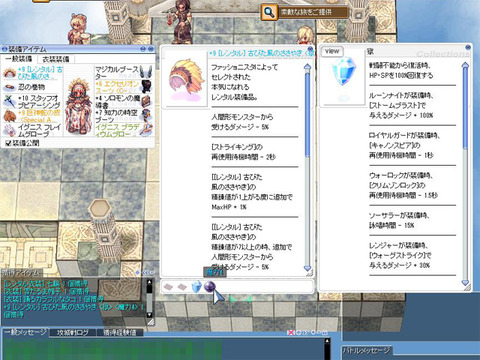The width and height of the screenshot is (480, 360).
Task: Toggle the 装備公開 checkbox
Action: click(x=9, y=143)
